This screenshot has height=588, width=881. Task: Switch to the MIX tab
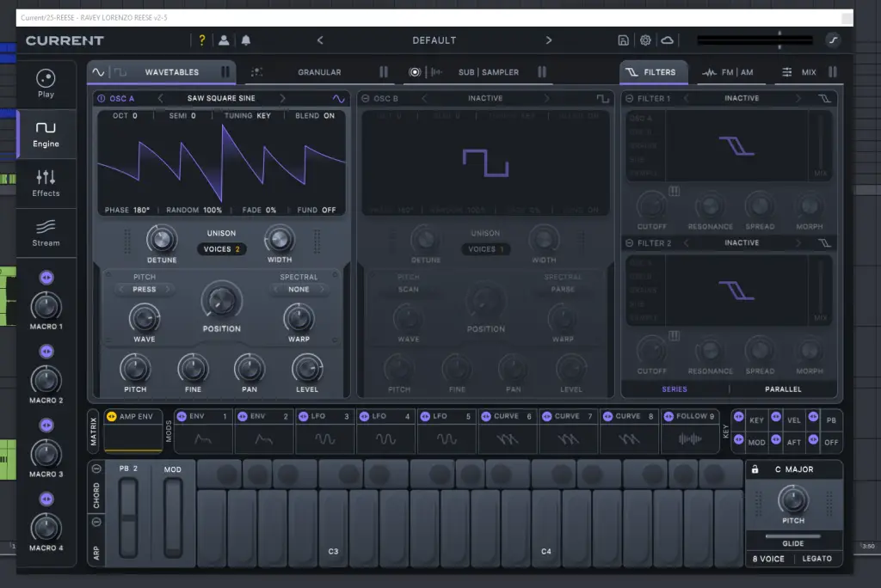coord(809,72)
